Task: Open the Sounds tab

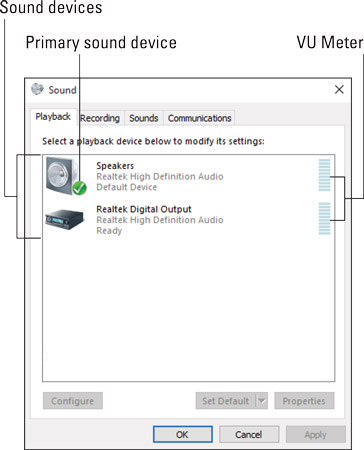Action: pos(144,118)
